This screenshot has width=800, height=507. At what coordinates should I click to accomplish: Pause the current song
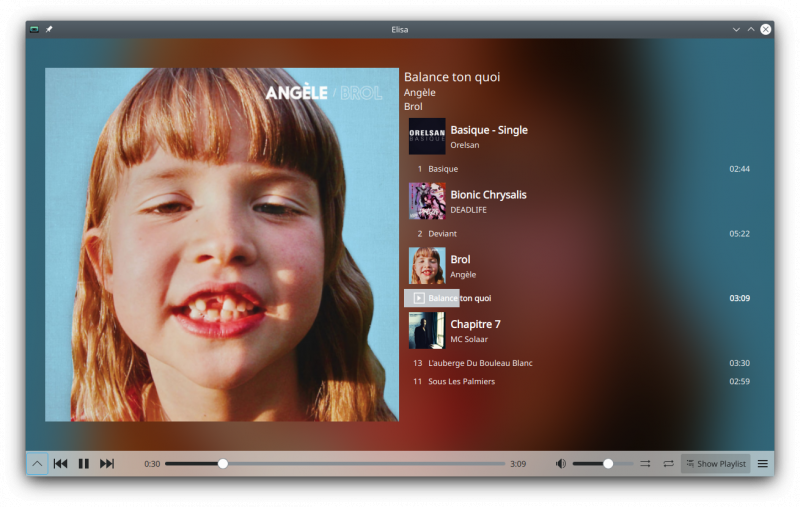tap(84, 464)
